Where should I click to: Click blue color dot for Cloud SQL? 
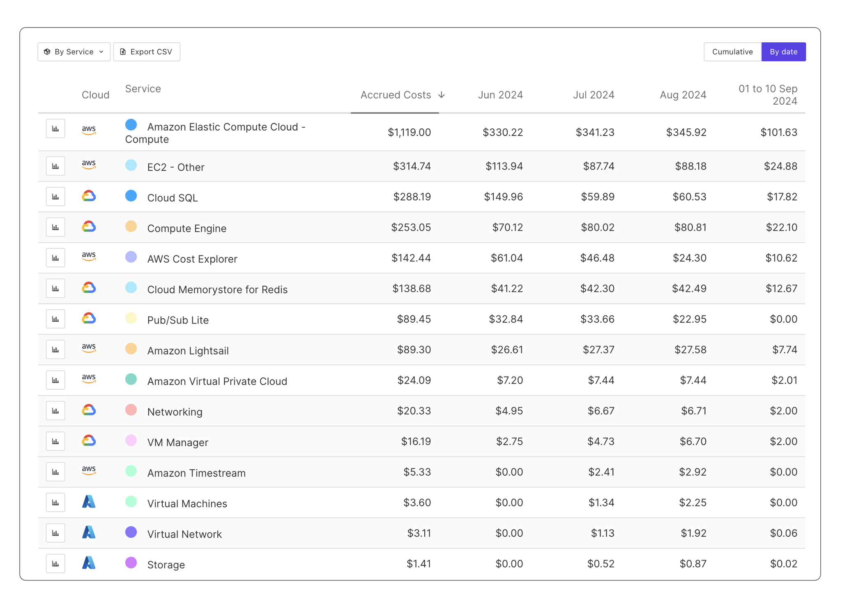click(x=131, y=196)
